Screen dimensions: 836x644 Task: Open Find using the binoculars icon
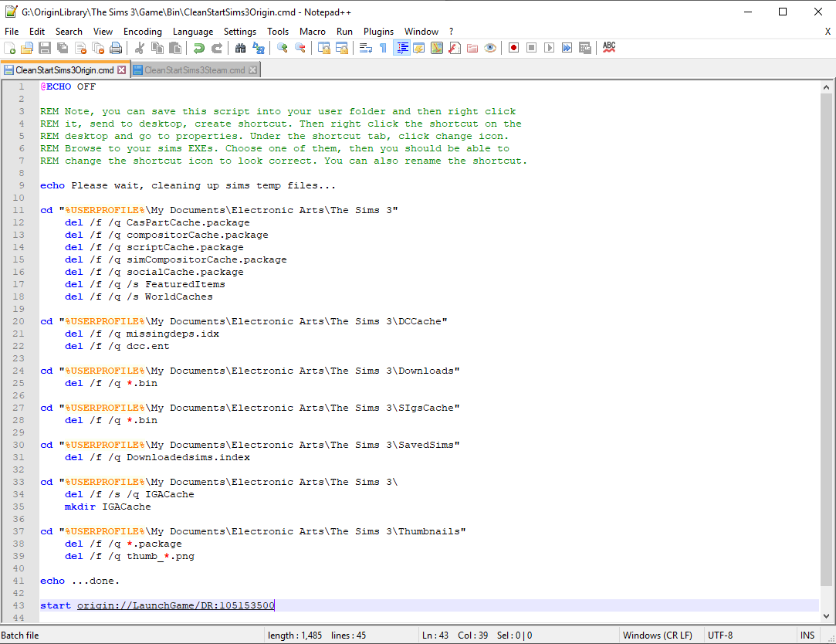241,48
